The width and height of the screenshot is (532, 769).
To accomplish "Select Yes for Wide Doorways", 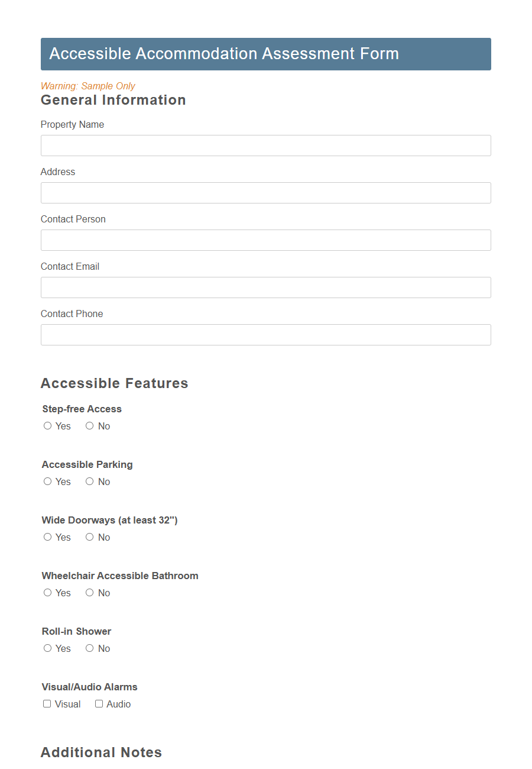I will point(47,537).
